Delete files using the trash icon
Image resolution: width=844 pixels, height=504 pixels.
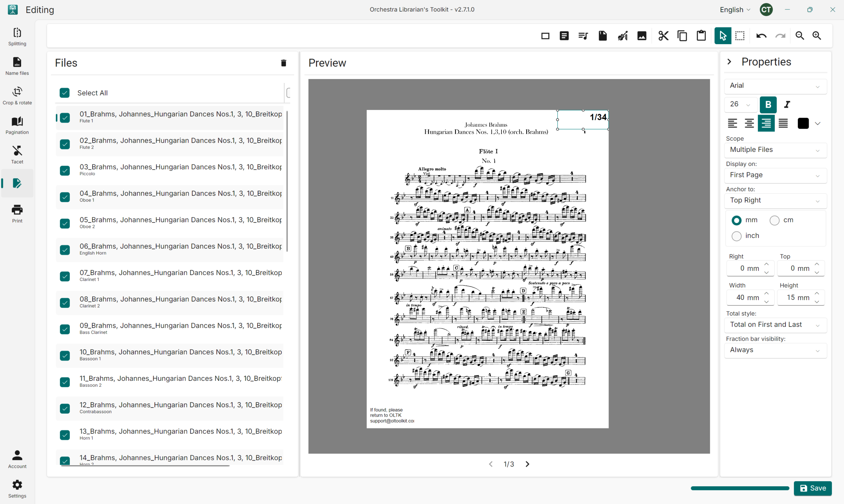[284, 63]
